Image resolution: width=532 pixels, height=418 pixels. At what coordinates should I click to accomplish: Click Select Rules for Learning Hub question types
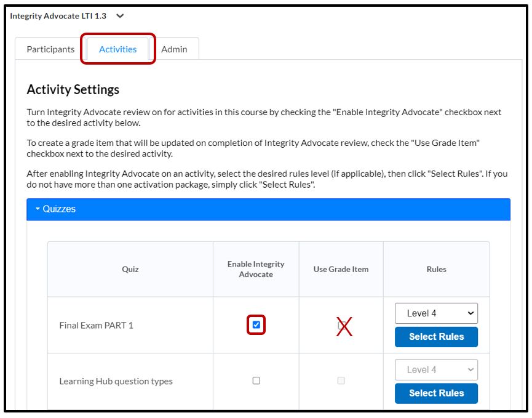(x=436, y=393)
